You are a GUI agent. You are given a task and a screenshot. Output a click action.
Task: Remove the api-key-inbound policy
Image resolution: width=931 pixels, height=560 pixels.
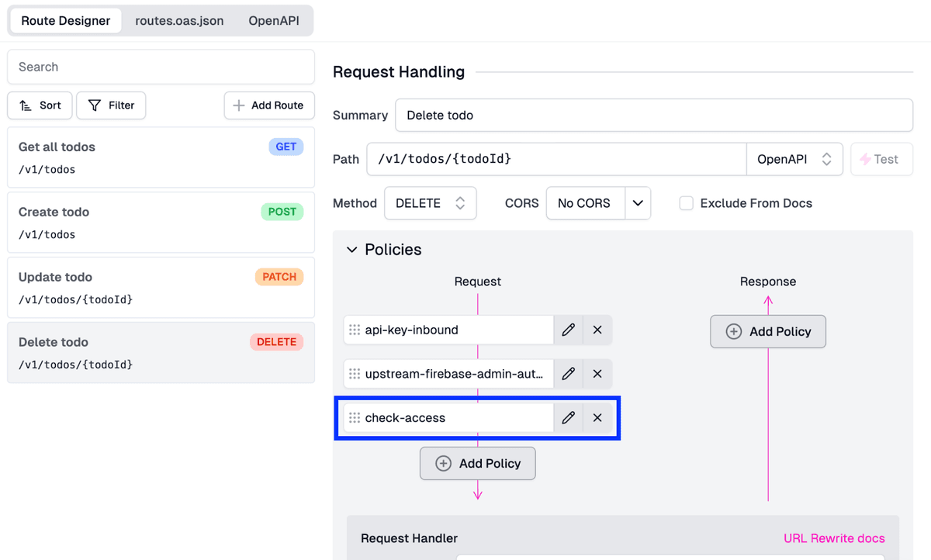(597, 330)
